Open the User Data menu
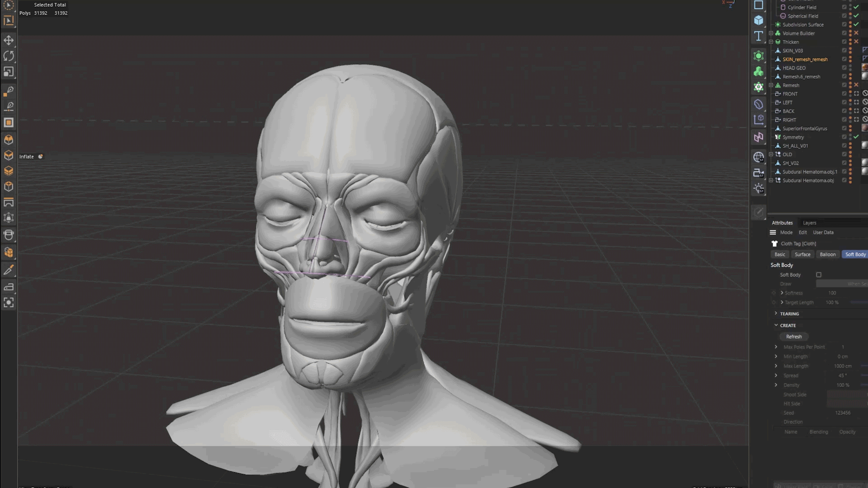Image resolution: width=868 pixels, height=488 pixels. (x=823, y=232)
